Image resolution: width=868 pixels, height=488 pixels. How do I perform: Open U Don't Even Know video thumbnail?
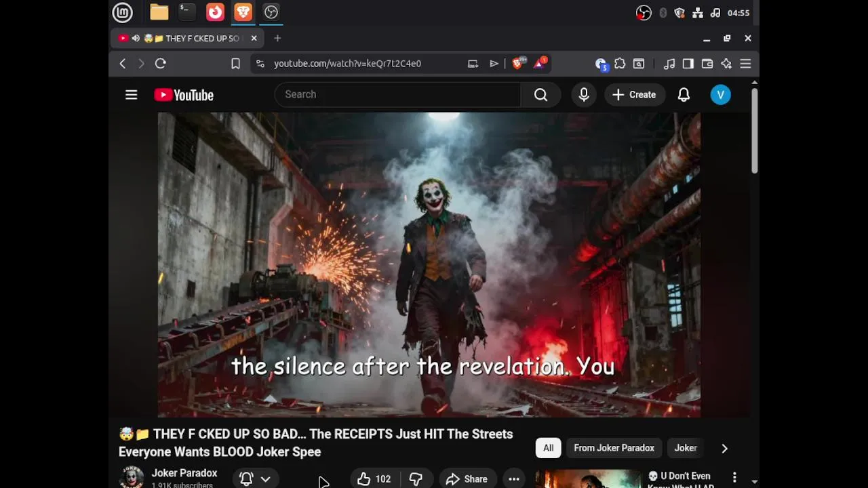pyautogui.click(x=588, y=479)
